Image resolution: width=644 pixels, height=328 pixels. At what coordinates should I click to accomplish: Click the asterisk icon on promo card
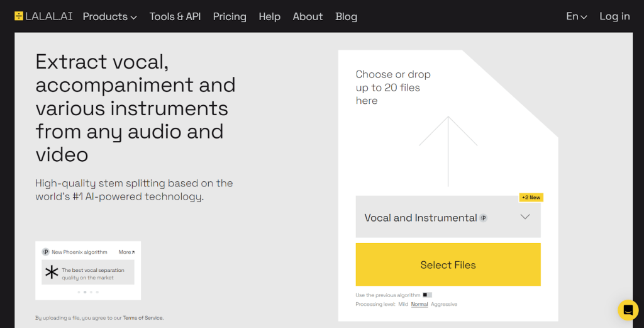coord(52,272)
